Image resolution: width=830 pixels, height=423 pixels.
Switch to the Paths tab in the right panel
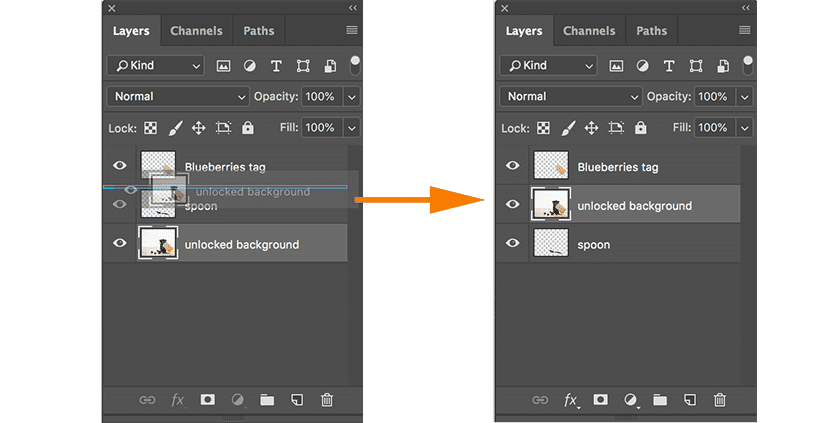[x=652, y=31]
